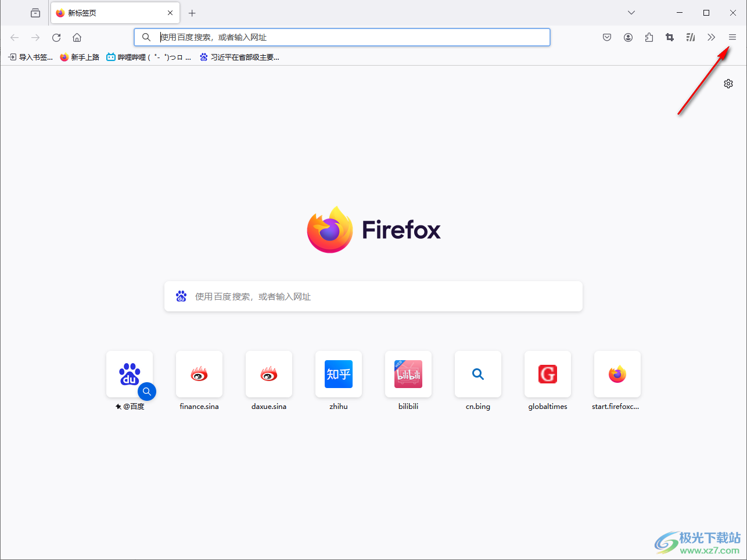Open the Firefox application hamburger menu
This screenshot has width=747, height=560.
click(732, 37)
